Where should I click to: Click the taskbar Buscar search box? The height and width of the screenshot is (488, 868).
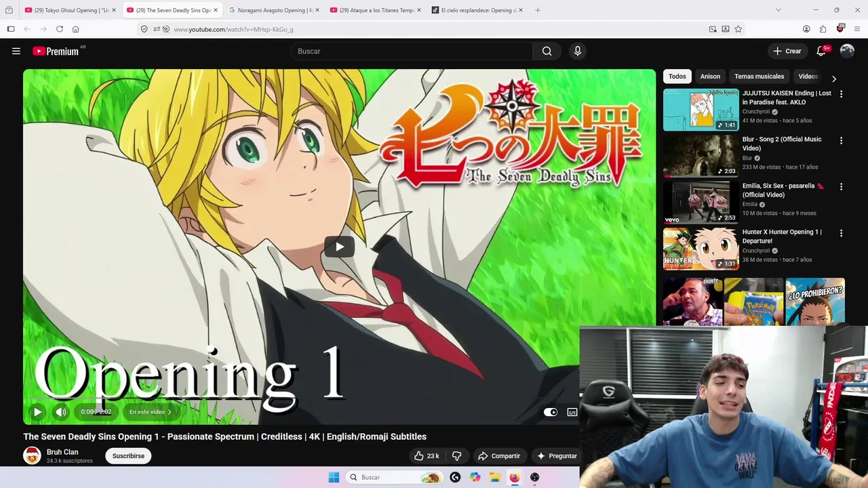pyautogui.click(x=395, y=477)
